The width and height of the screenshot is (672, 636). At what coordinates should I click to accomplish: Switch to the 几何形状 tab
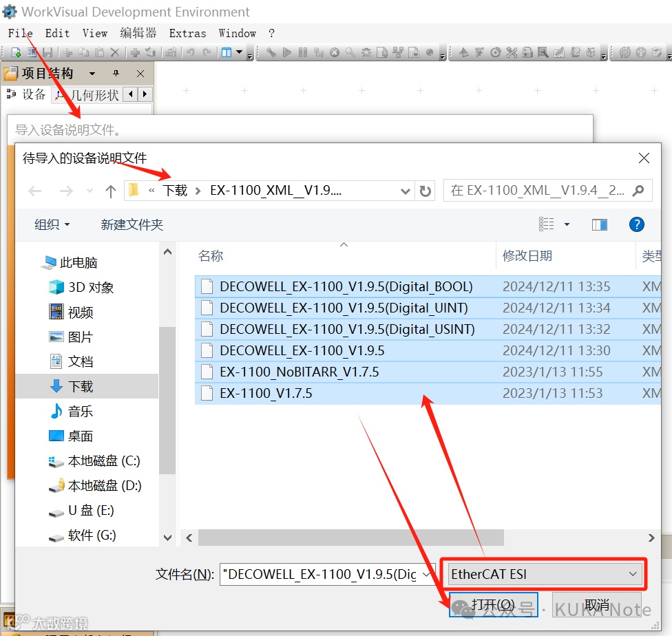click(87, 95)
